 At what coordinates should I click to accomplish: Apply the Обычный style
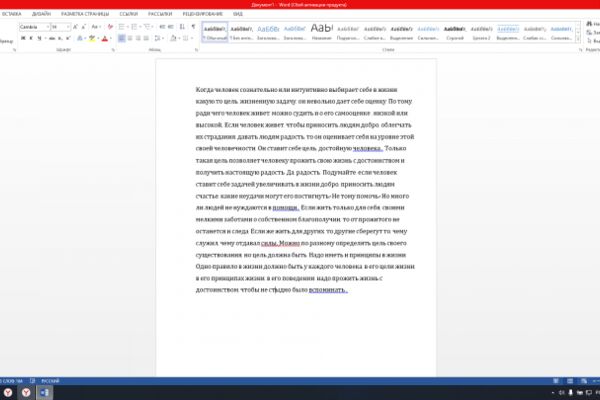pyautogui.click(x=215, y=32)
